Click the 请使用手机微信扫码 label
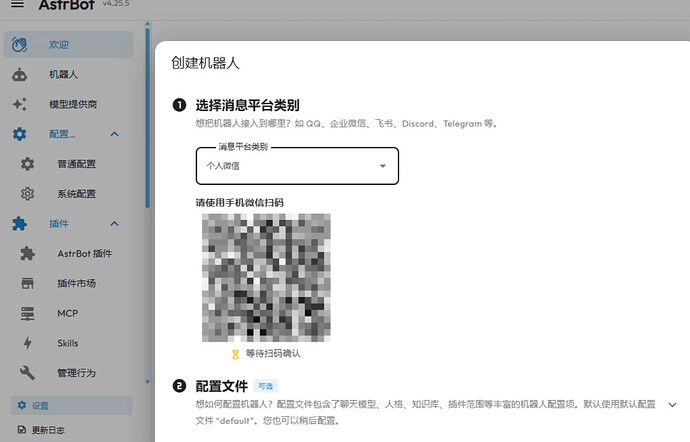The width and height of the screenshot is (690, 442). 239,203
